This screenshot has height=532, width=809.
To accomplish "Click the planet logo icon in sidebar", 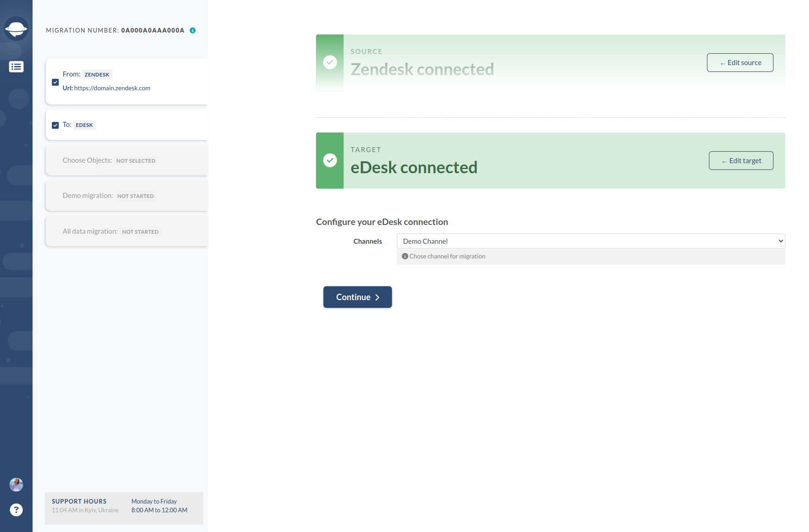I will [16, 29].
